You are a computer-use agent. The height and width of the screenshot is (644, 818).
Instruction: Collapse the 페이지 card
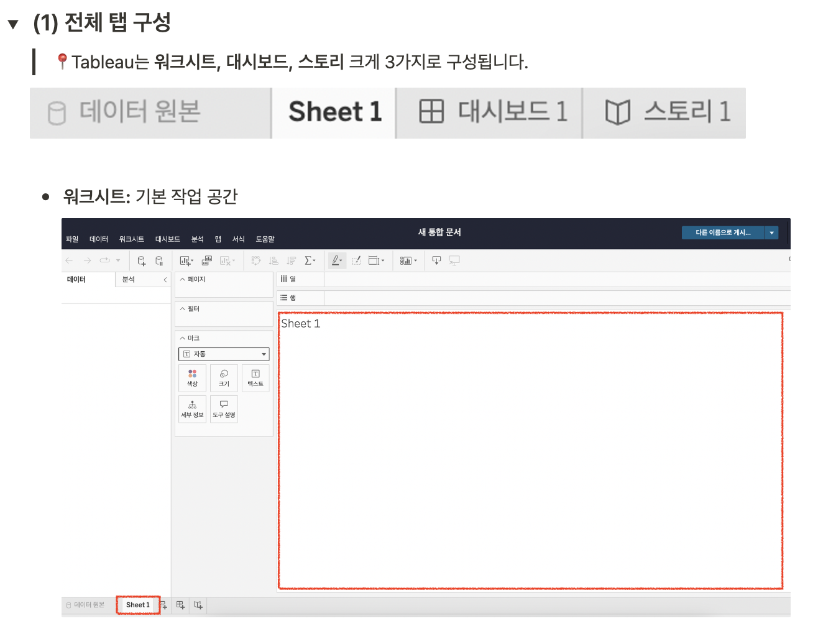coord(183,279)
